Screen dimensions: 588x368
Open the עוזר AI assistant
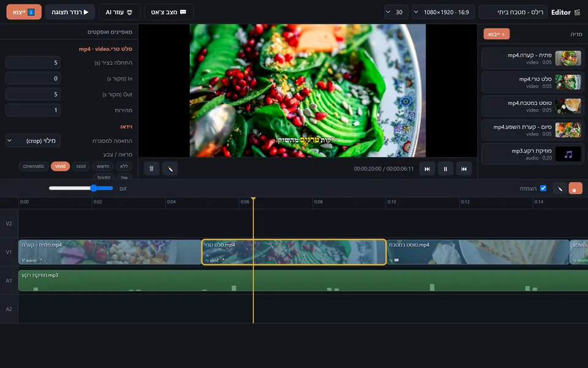tap(119, 12)
